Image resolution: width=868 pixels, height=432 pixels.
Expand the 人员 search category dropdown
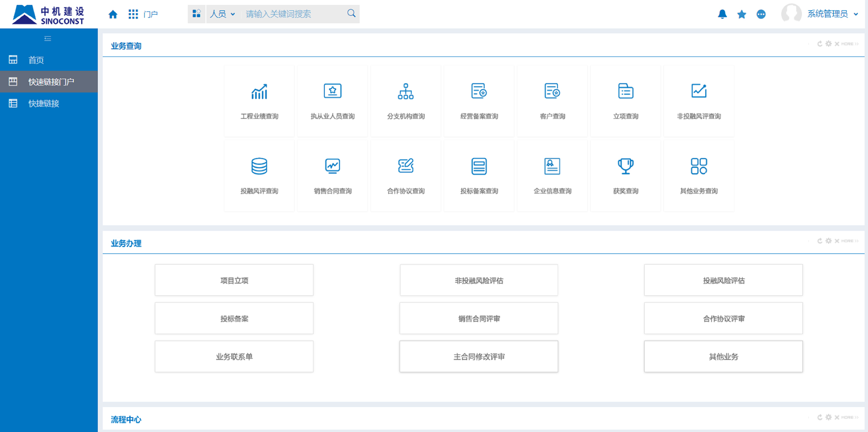point(222,14)
